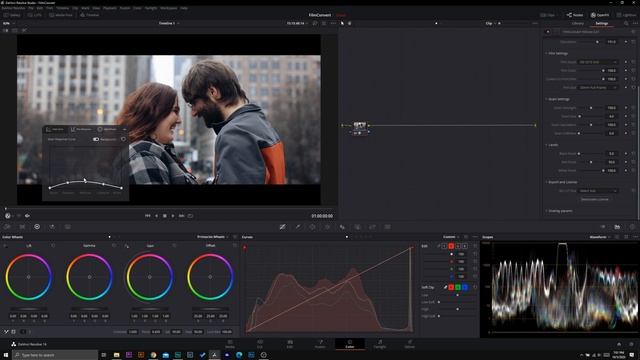
Task: Enable the luminance Y Edit button
Action: point(444,246)
